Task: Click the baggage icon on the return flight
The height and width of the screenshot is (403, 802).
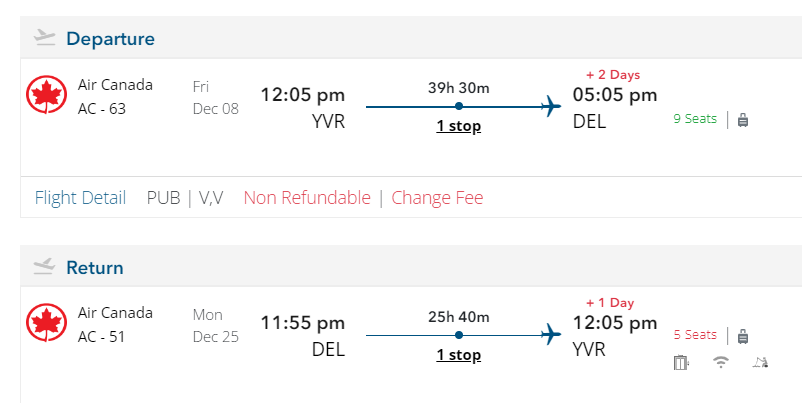Action: [x=742, y=336]
